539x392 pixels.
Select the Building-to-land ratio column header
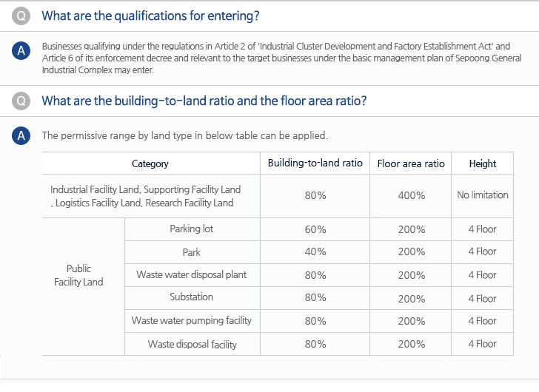coord(315,163)
